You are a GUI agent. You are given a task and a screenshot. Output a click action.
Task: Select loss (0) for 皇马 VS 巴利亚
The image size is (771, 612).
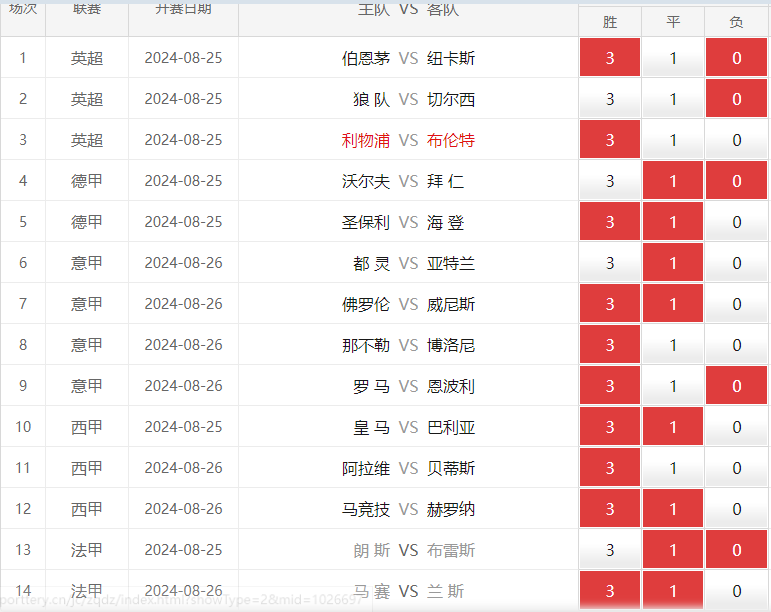[736, 427]
